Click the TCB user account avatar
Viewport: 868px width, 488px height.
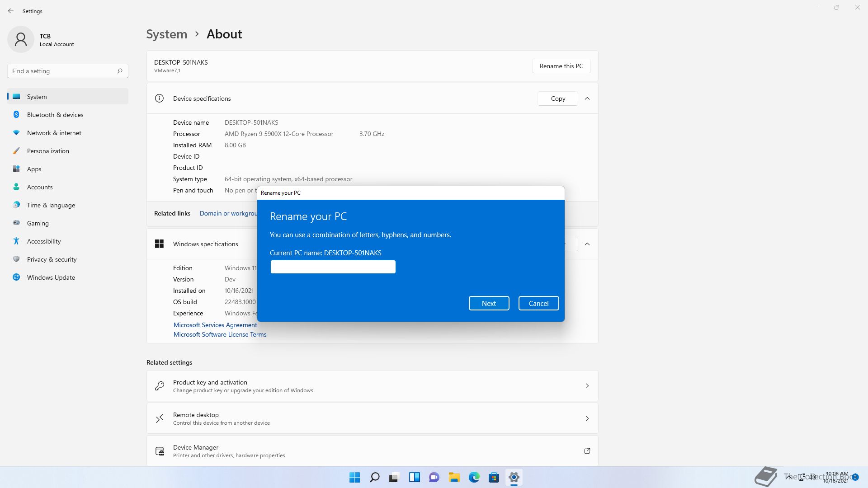pos(21,39)
